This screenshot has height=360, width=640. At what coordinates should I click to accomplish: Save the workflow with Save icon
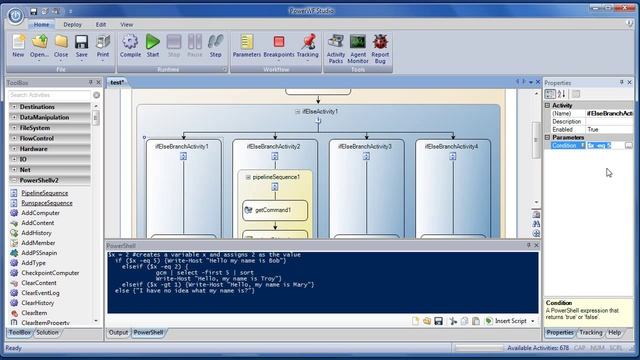(x=82, y=46)
